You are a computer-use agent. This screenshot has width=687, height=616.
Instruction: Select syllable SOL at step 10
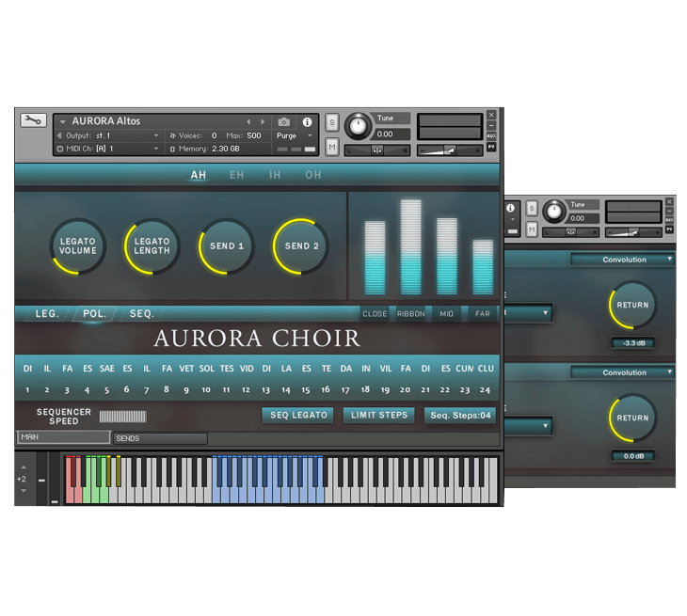[206, 369]
